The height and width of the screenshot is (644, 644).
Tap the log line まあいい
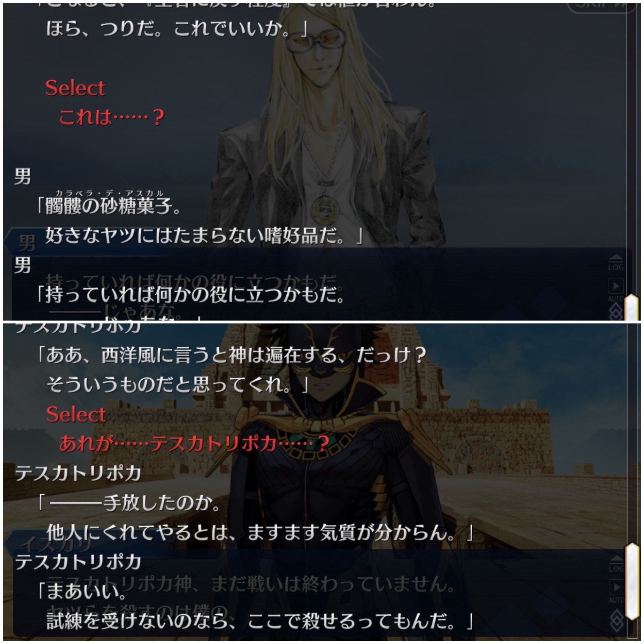pyautogui.click(x=82, y=591)
